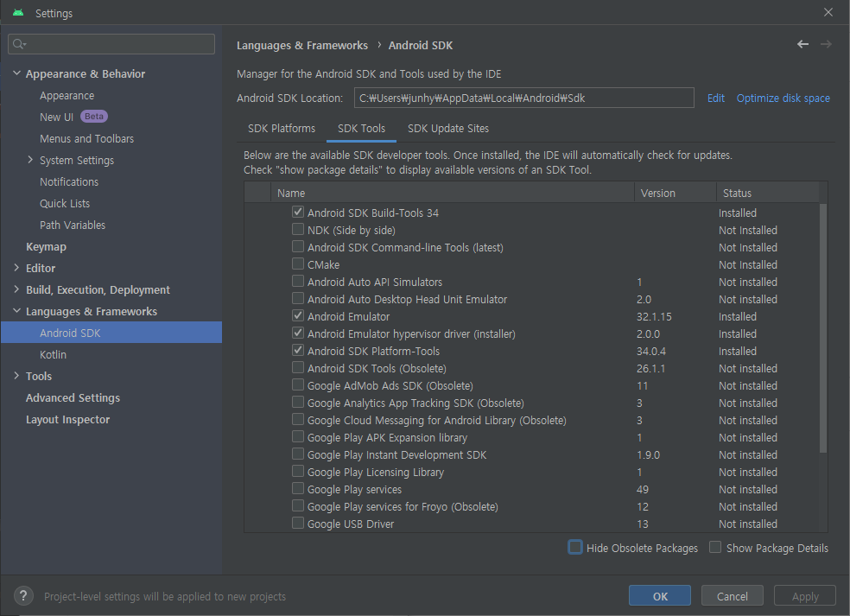The image size is (850, 616).
Task: Select the Android SDK Tools (Obsolete) row
Action: tap(532, 368)
